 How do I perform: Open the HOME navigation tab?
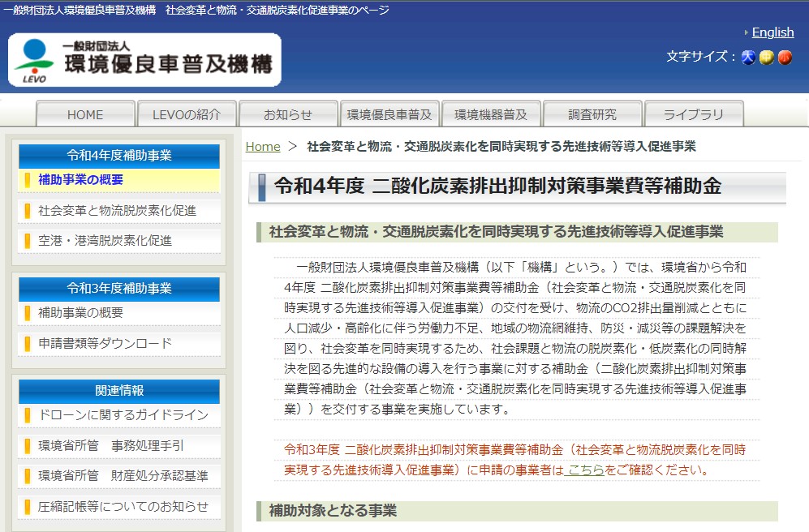click(85, 114)
